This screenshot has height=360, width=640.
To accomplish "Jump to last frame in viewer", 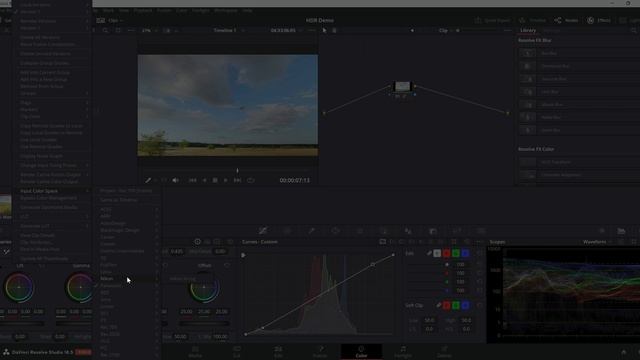I will click(237, 180).
